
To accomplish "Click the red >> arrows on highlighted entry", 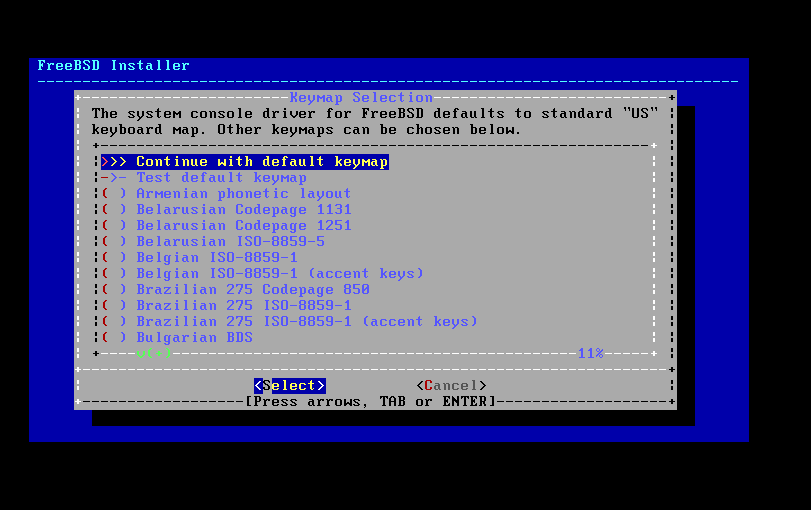I will [x=114, y=162].
